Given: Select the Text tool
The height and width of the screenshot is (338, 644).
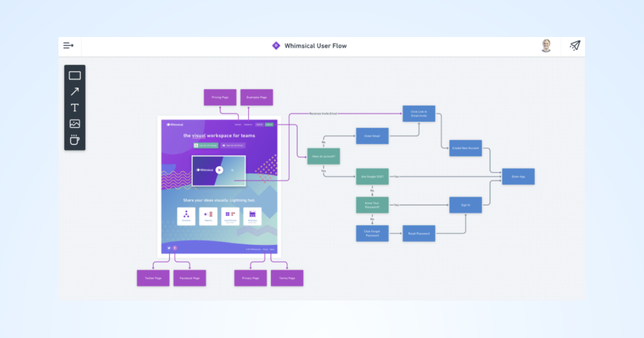Looking at the screenshot, I should pyautogui.click(x=75, y=107).
